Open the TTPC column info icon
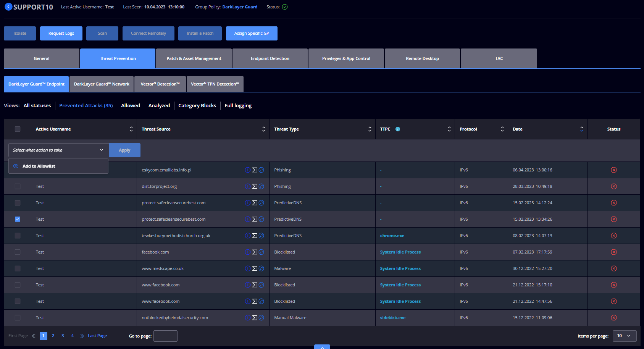 pos(398,129)
